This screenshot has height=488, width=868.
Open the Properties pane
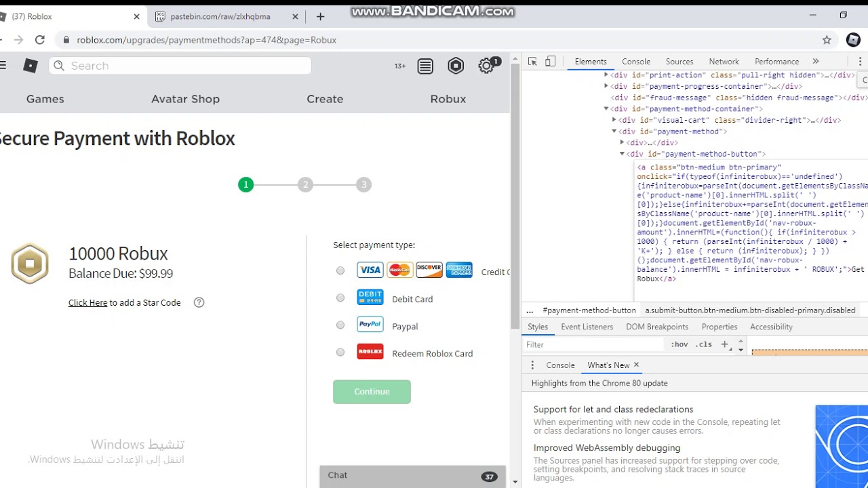click(719, 327)
